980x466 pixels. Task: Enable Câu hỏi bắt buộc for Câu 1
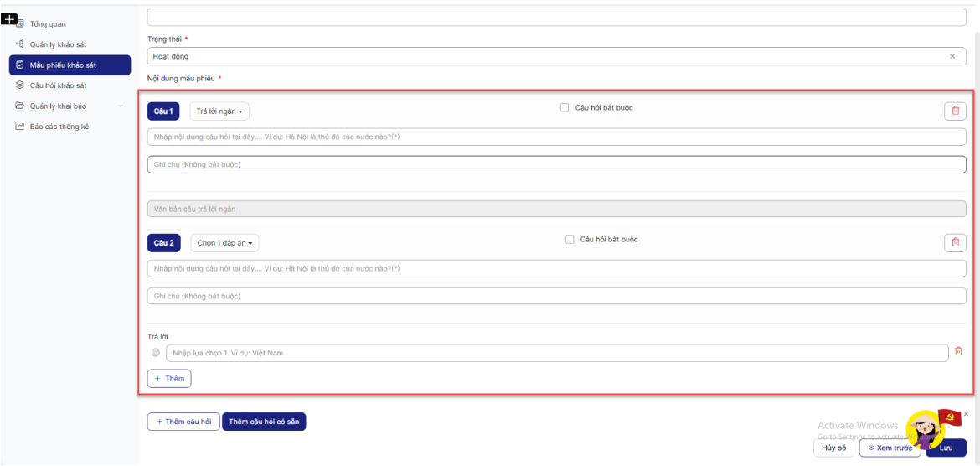[565, 107]
